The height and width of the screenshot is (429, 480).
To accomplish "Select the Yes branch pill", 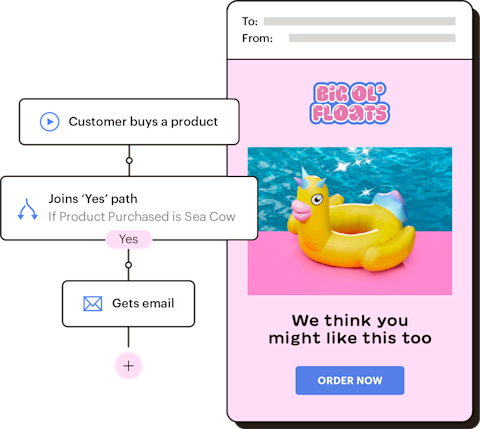I will pos(129,239).
